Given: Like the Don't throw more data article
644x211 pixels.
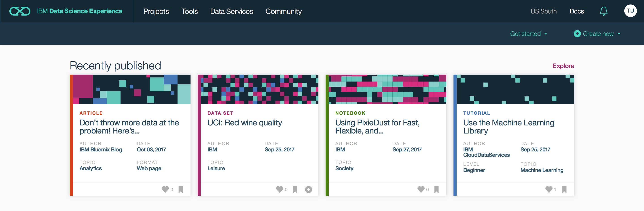Looking at the screenshot, I should 165,189.
